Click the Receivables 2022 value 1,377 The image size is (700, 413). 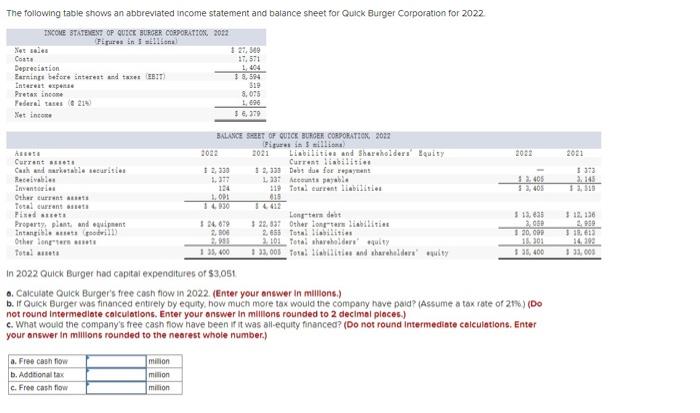(220, 179)
